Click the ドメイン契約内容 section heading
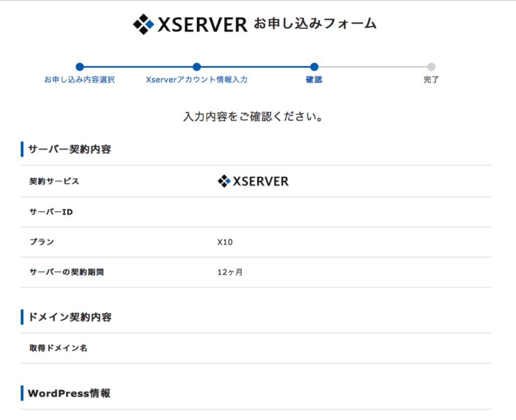The image size is (516, 420). [70, 317]
